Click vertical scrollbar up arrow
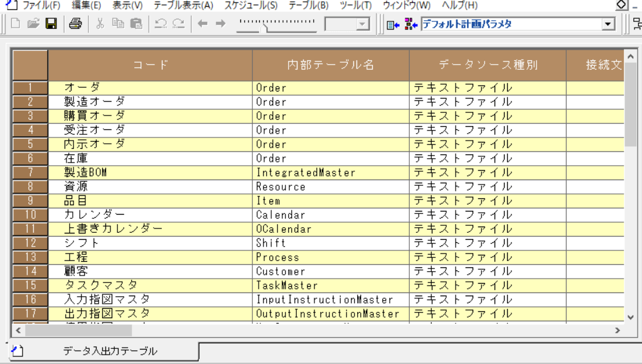Screen dimensions: 642x364 pyautogui.click(x=631, y=56)
